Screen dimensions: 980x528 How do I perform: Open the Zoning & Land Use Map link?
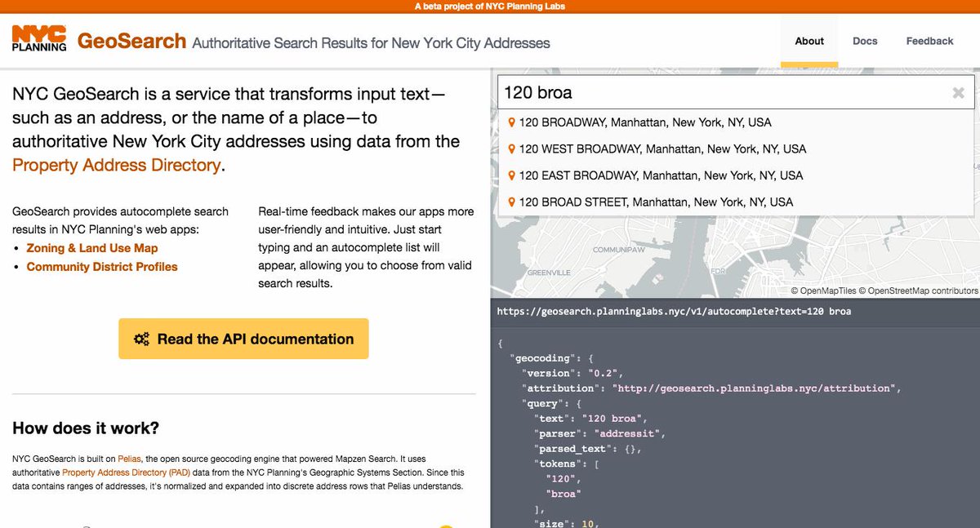tap(92, 248)
